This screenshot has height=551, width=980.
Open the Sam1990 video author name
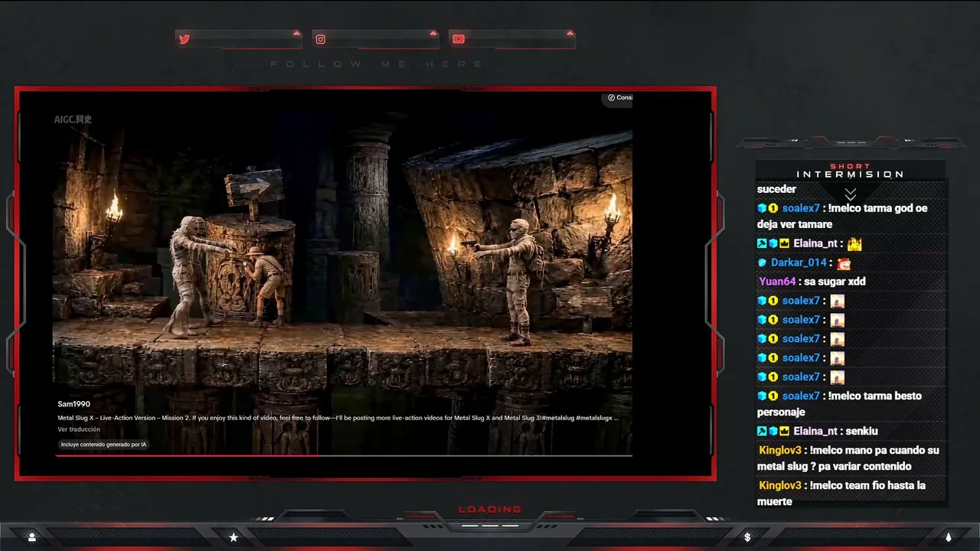(x=74, y=404)
